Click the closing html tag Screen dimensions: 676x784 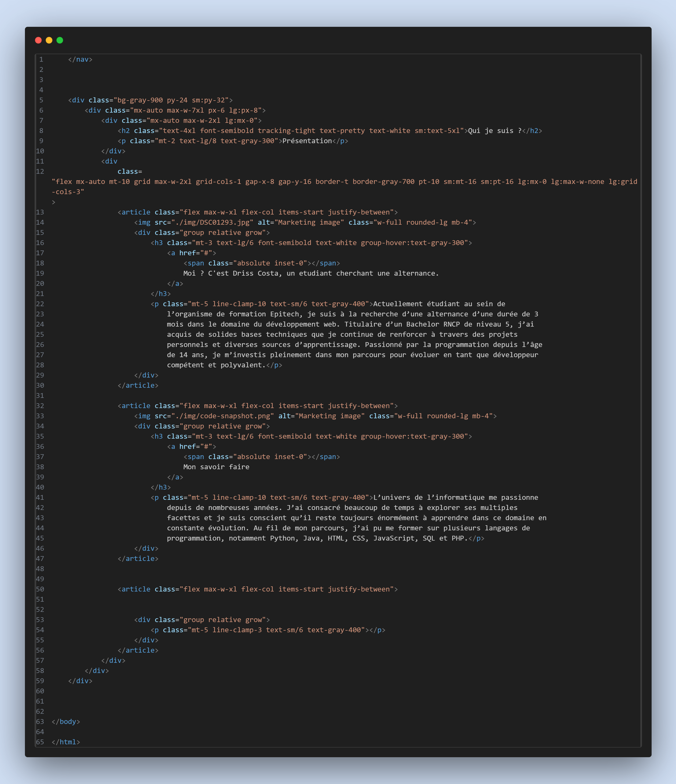click(66, 742)
